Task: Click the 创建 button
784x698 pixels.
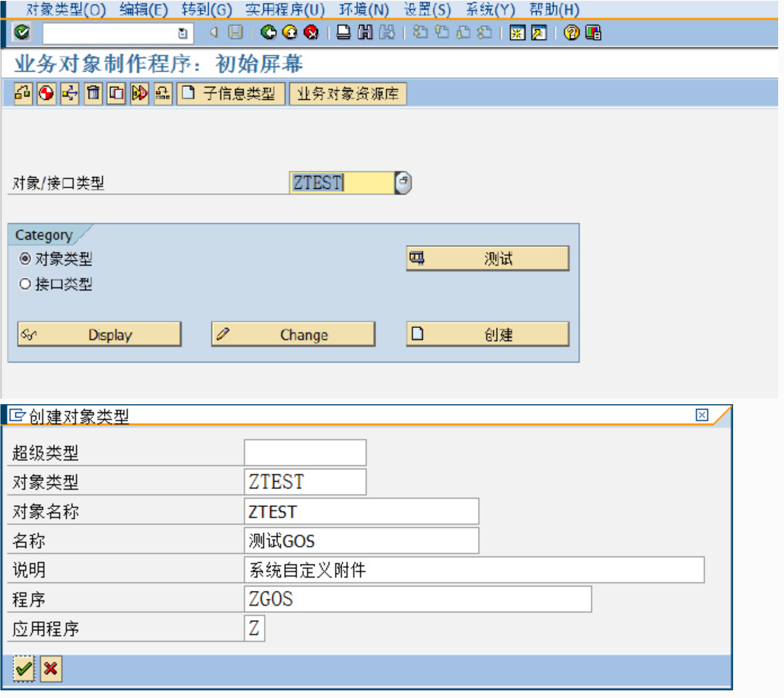Action: pyautogui.click(x=488, y=334)
